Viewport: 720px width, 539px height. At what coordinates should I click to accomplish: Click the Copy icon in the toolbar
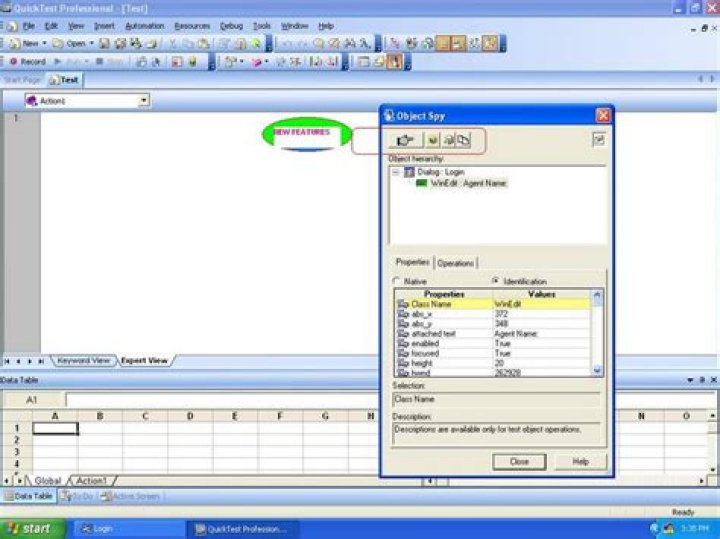point(187,44)
